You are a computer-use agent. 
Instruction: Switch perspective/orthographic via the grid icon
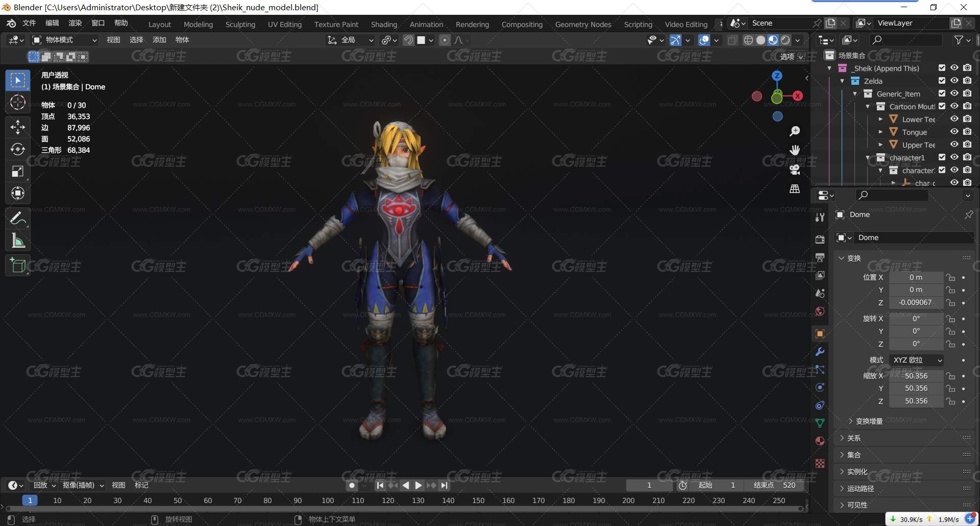(795, 189)
